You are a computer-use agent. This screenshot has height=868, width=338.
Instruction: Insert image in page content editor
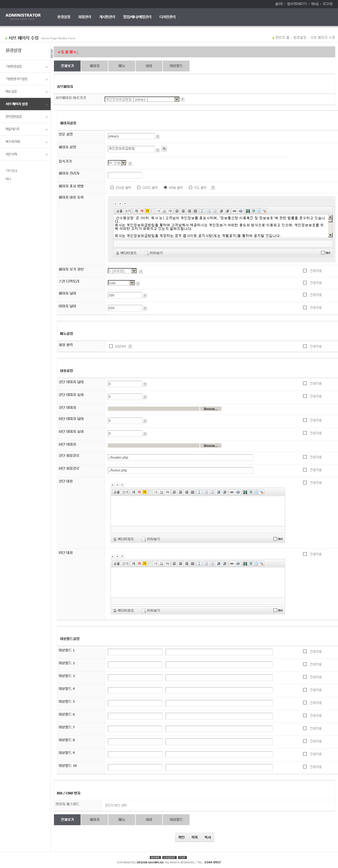[x=253, y=211]
